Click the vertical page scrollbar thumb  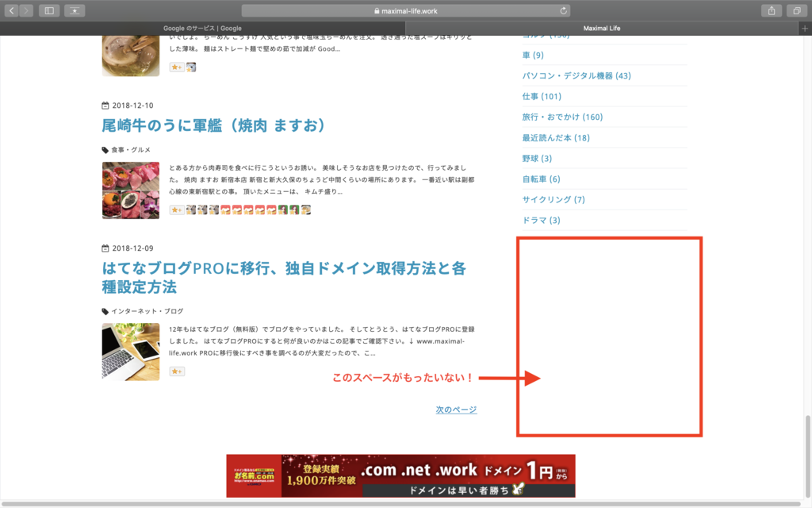pos(808,455)
